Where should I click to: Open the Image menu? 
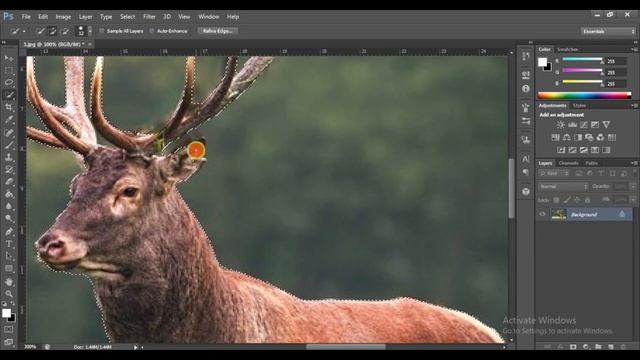[63, 17]
